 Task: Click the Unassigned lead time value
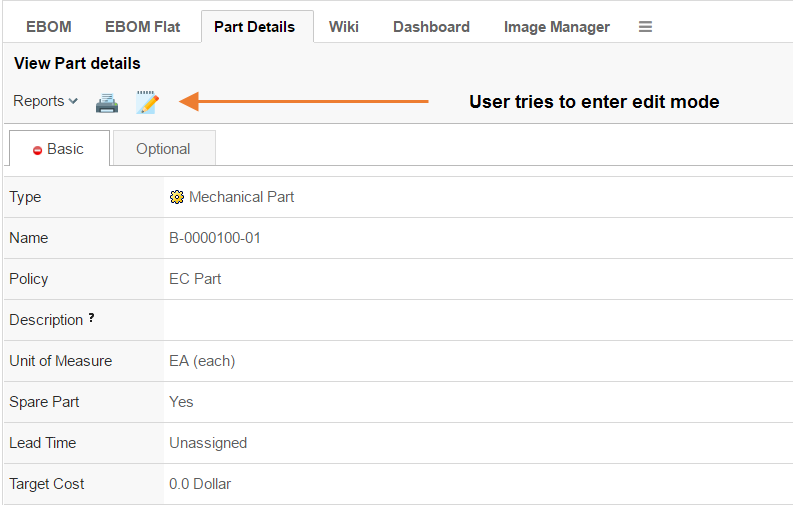pos(208,443)
